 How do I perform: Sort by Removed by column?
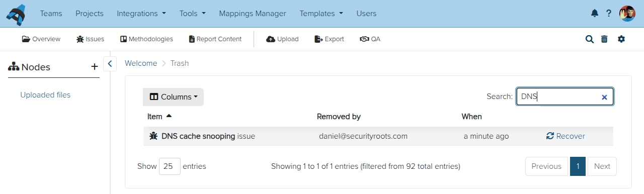click(x=339, y=117)
